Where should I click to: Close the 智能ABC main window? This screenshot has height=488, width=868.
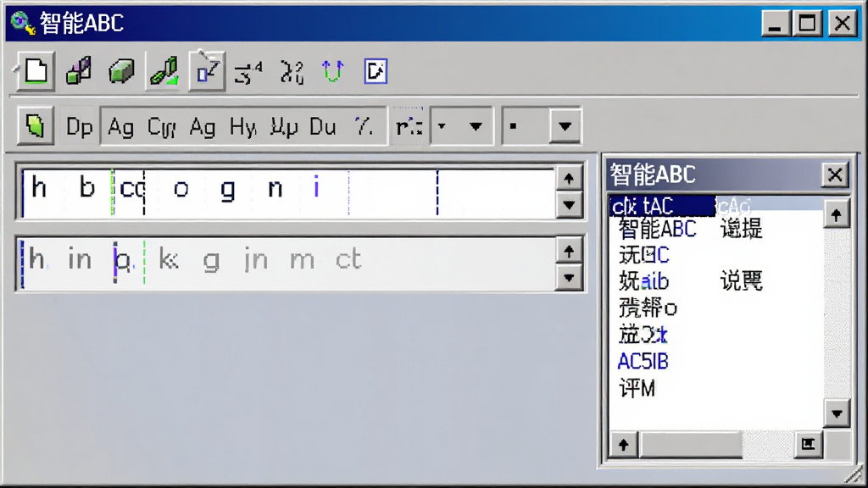pos(842,23)
